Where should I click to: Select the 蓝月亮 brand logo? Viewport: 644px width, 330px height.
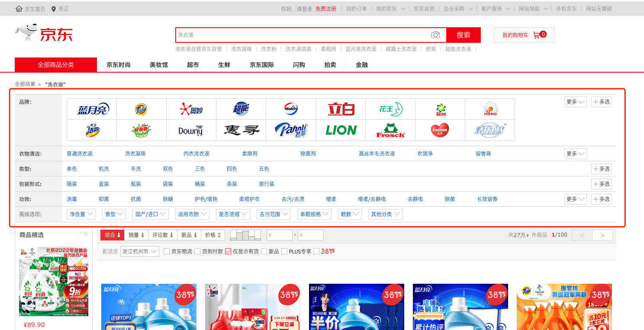coord(92,109)
